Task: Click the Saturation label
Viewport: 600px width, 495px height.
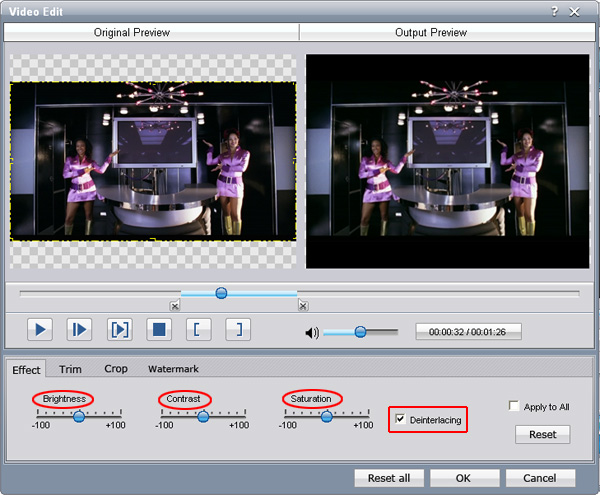Action: point(311,399)
